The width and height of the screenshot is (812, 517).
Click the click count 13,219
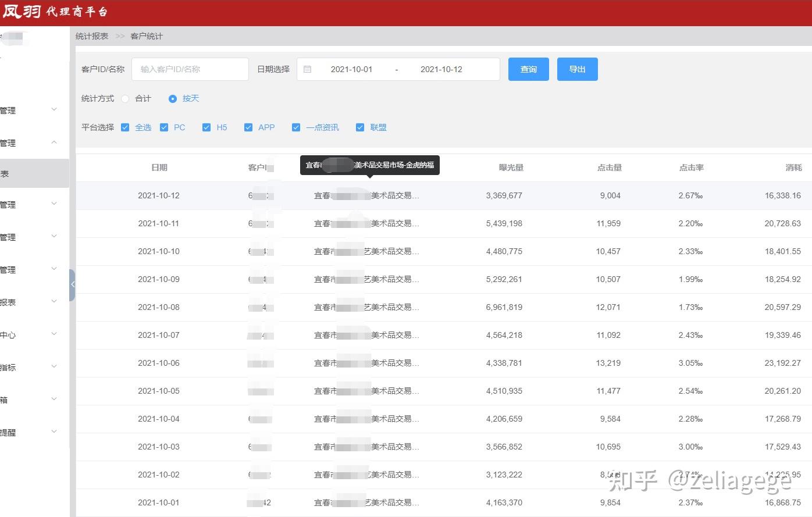tap(608, 363)
